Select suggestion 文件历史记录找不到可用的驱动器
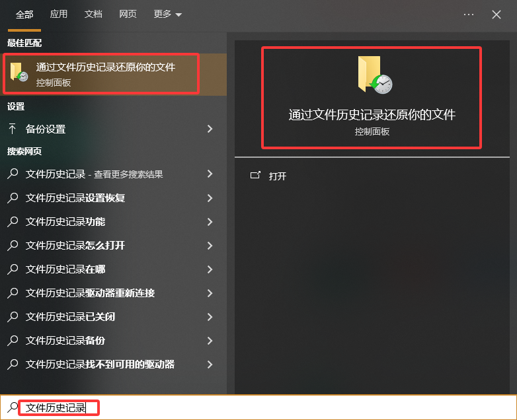This screenshot has height=420, width=517. tap(114, 365)
